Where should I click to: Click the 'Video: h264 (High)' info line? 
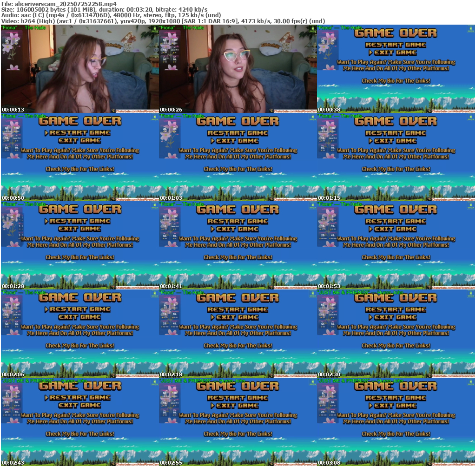pos(163,21)
